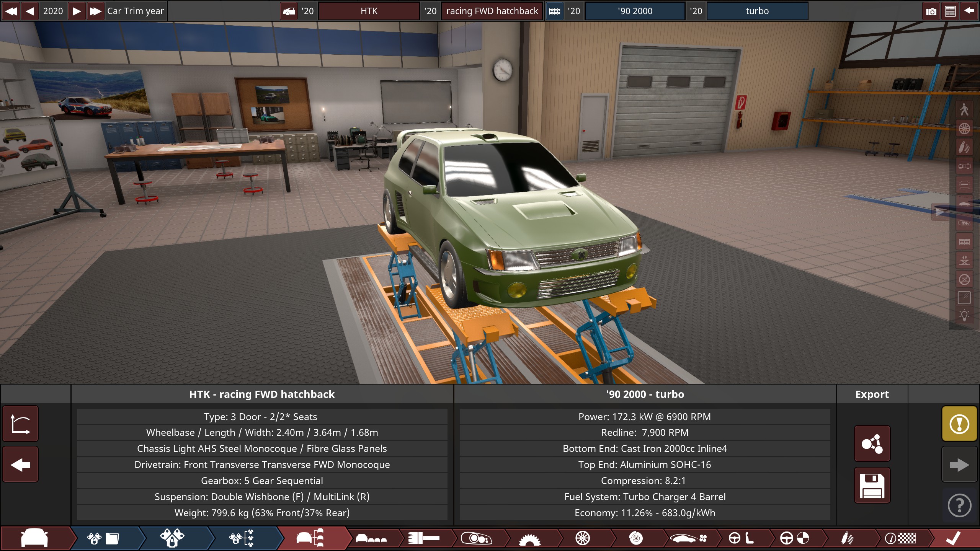Go back using the left arrow button
Image resolution: width=980 pixels, height=551 pixels.
point(20,465)
